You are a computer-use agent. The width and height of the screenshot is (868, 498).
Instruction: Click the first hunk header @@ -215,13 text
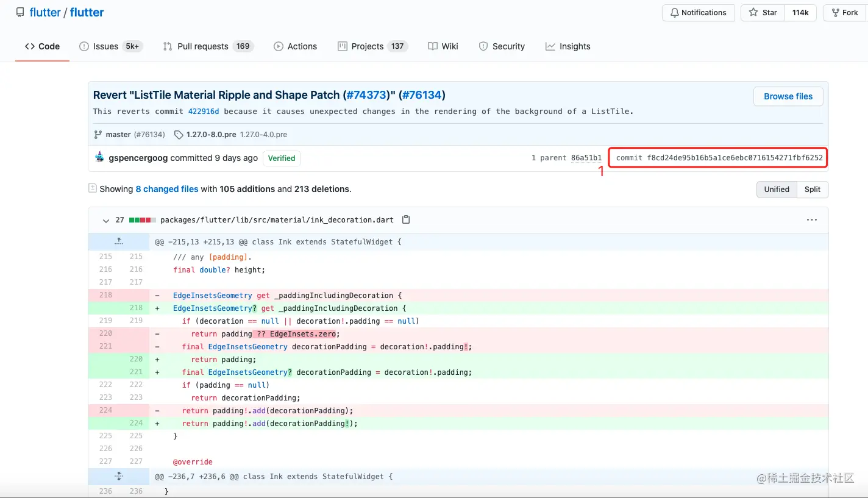(278, 242)
